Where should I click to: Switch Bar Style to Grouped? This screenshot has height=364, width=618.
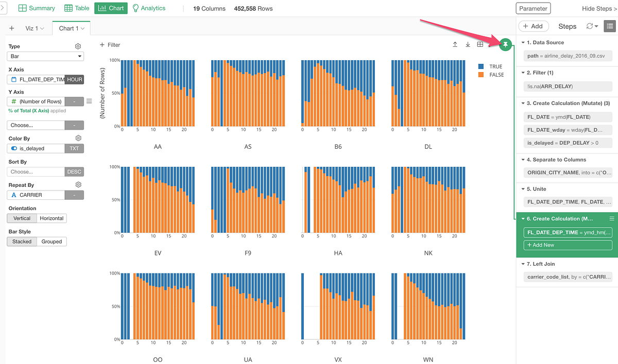[51, 241]
